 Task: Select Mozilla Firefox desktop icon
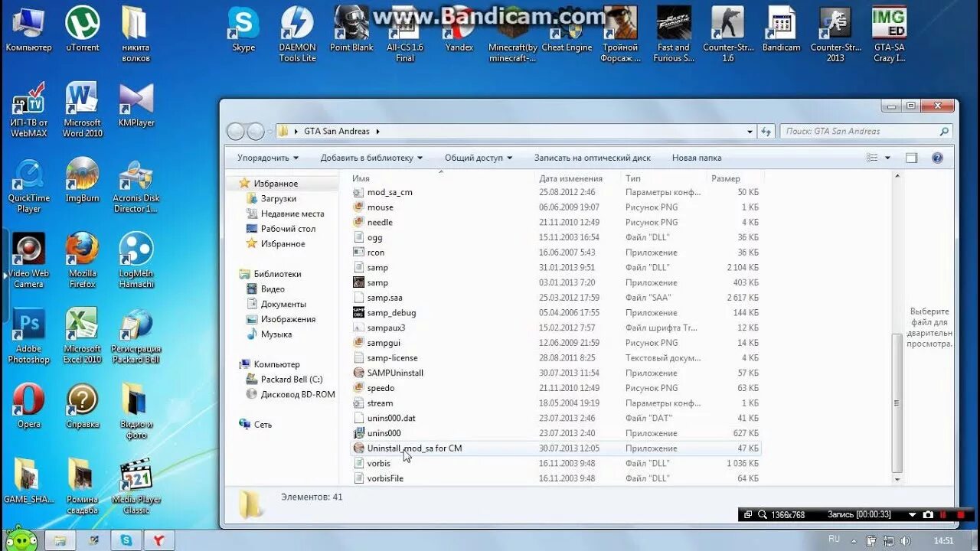(82, 260)
